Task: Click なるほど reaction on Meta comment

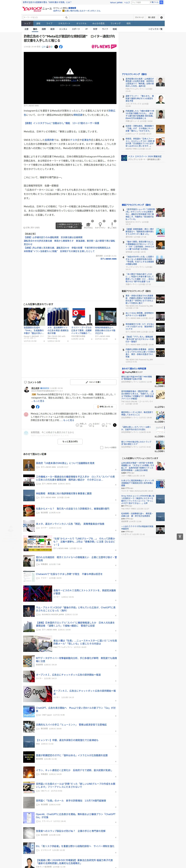Action: pyautogui.click(x=94, y=425)
